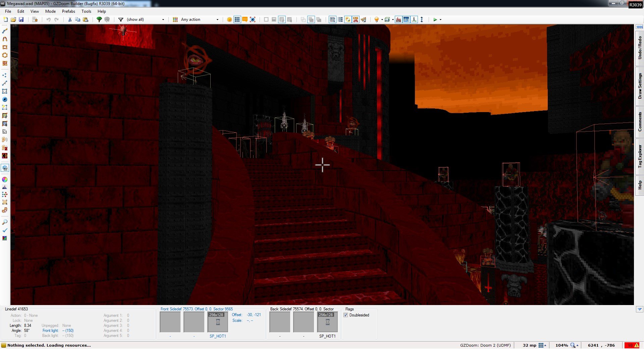Click the Open Map folder icon
This screenshot has height=349, width=644.
(x=13, y=19)
